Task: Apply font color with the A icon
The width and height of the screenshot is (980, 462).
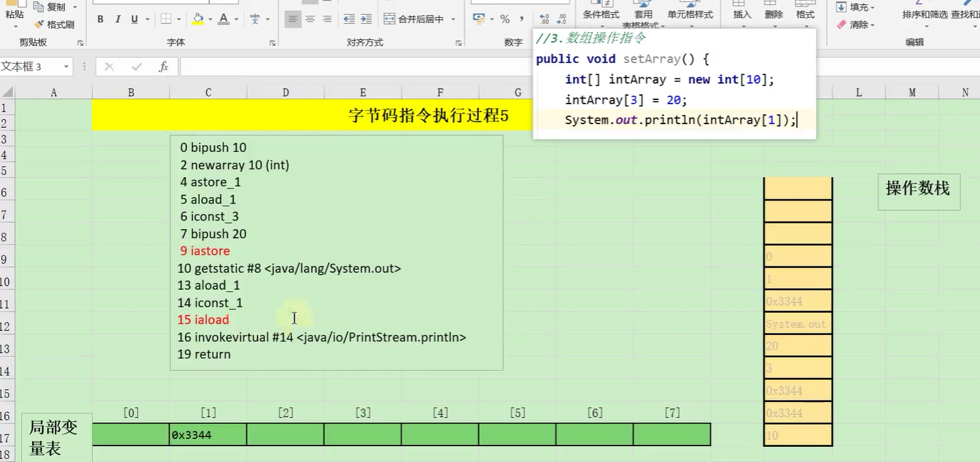Action: (224, 19)
